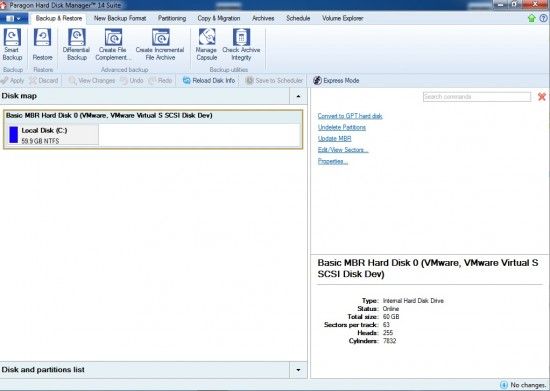The height and width of the screenshot is (391, 550).
Task: Click the Status value Online
Action: [x=391, y=309]
